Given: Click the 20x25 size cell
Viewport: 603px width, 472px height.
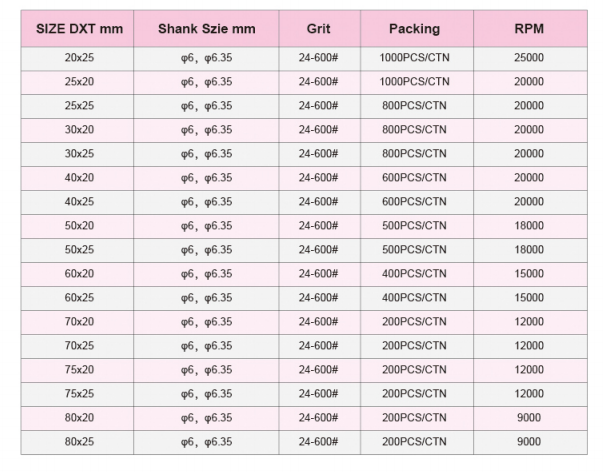Looking at the screenshot, I should point(79,57).
